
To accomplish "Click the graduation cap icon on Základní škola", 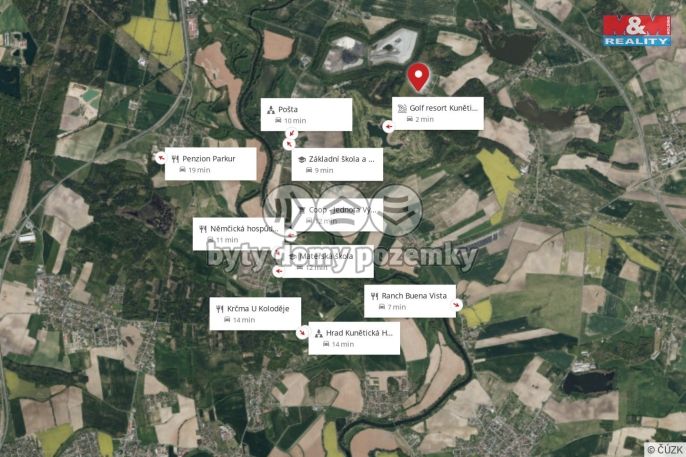I will [301, 160].
